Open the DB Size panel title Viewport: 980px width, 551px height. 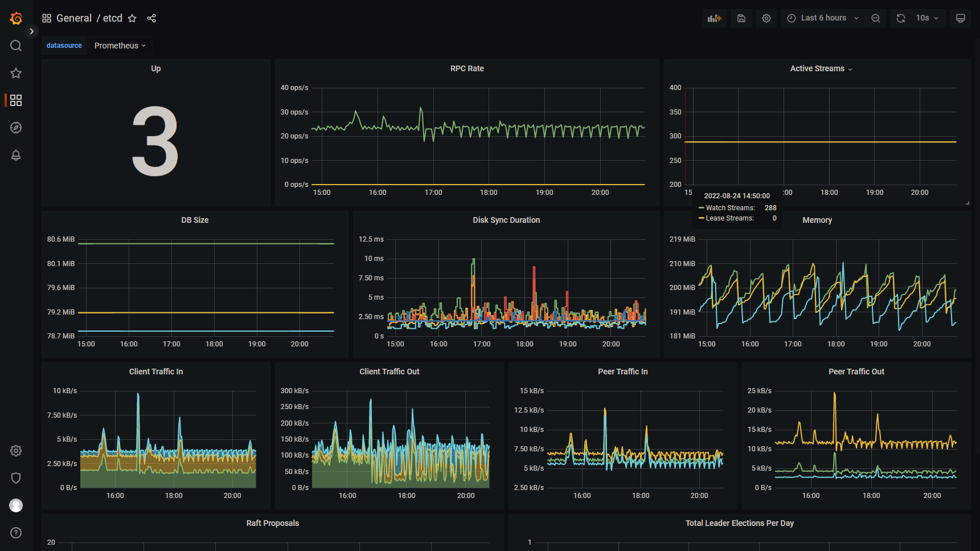click(195, 220)
